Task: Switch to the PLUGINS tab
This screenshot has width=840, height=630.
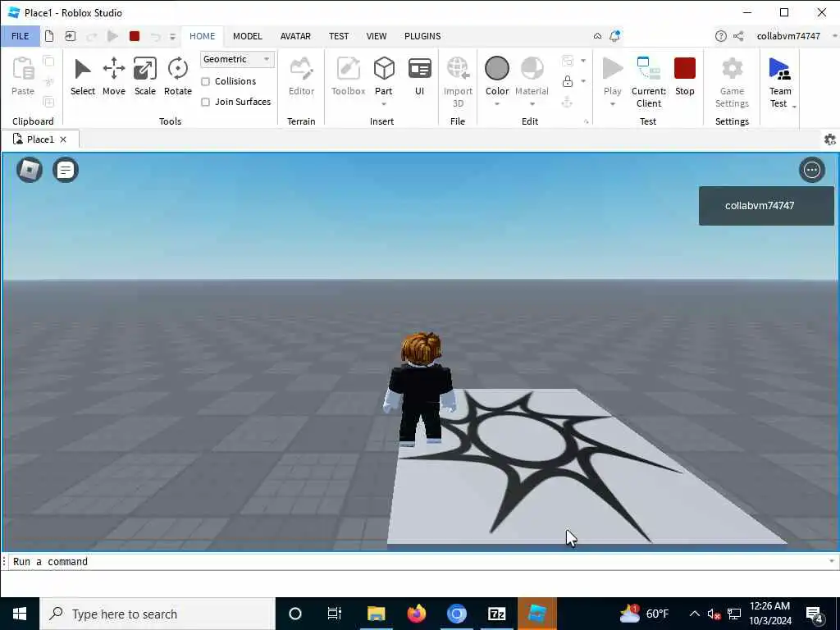Action: [422, 36]
